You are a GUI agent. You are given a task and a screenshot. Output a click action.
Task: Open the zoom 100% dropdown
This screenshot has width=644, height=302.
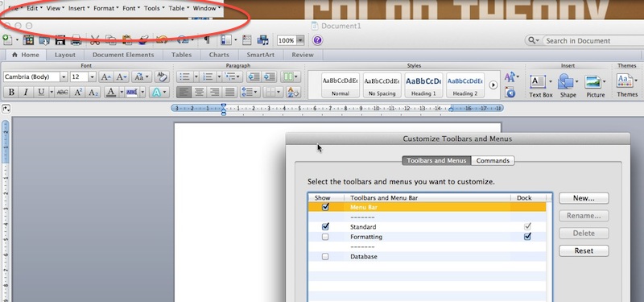tap(300, 40)
